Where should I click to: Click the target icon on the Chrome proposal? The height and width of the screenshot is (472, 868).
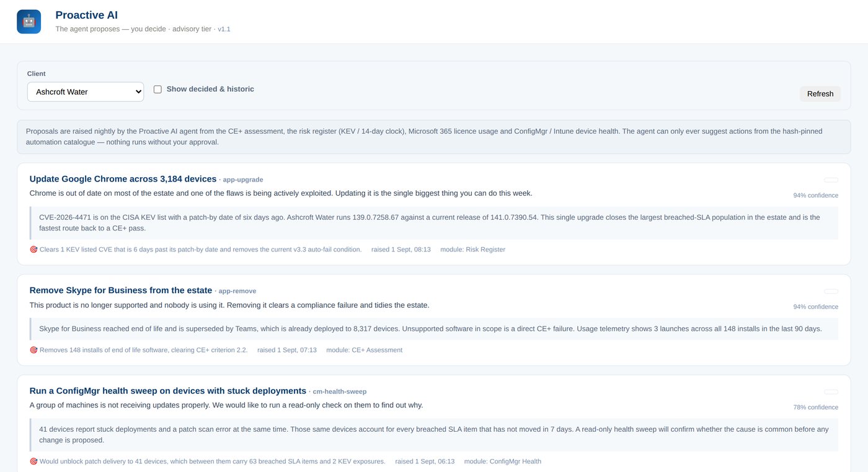[x=33, y=250]
